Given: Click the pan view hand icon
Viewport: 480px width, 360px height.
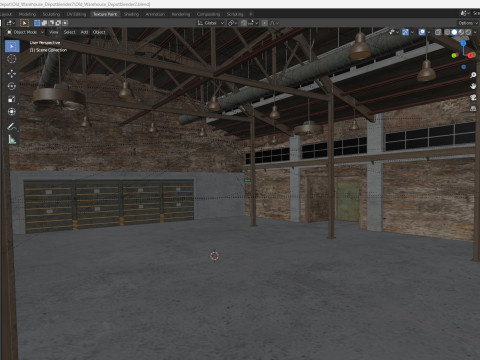Looking at the screenshot, I should [473, 86].
